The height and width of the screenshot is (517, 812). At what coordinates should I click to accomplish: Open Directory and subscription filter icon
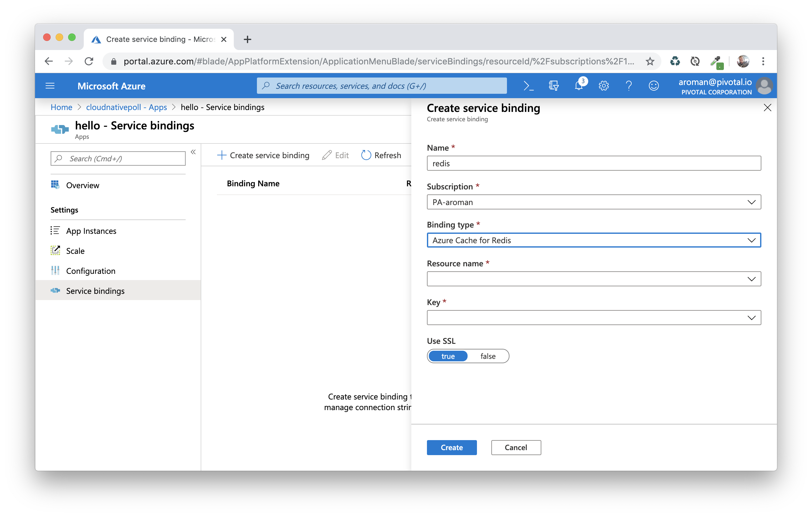[553, 86]
